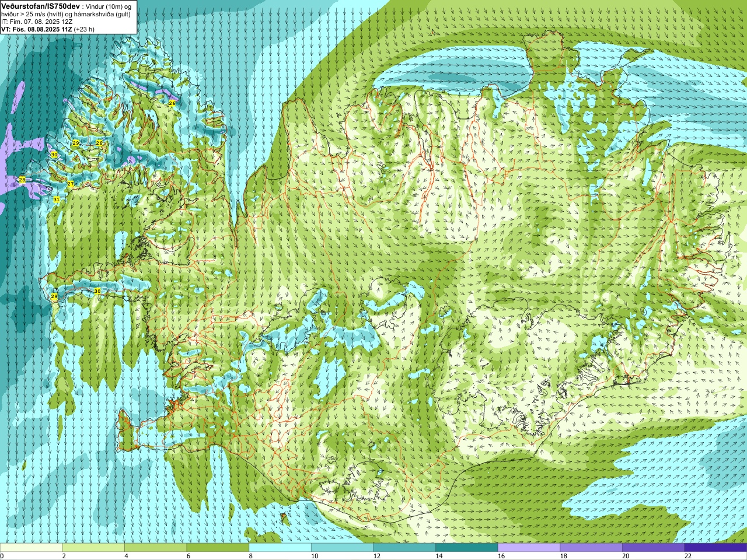Image resolution: width=747 pixels, height=560 pixels.
Task: Click the valid time 'VT: Fös. 08.08.2025 11Z (+23 h)'
Action: point(48,29)
